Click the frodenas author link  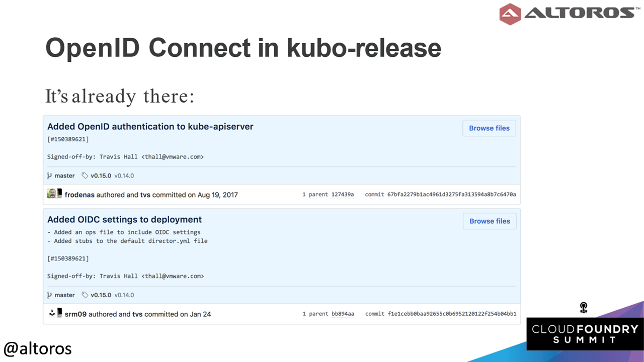click(x=79, y=195)
